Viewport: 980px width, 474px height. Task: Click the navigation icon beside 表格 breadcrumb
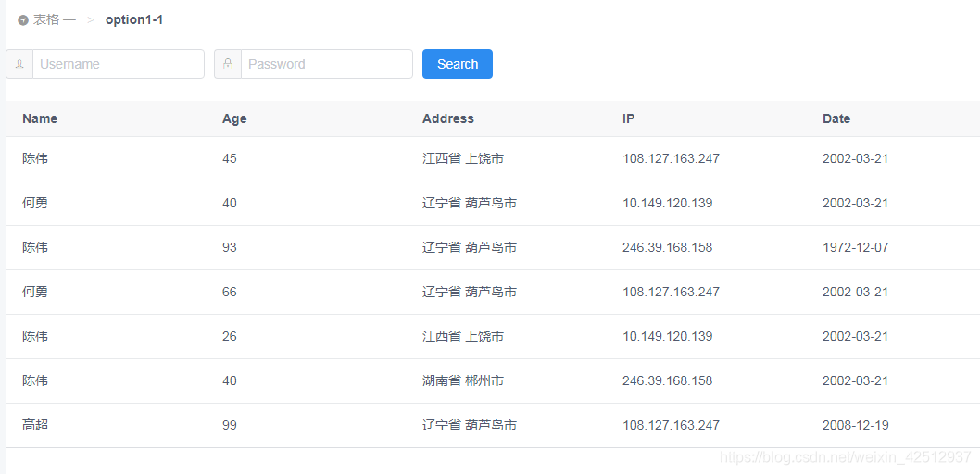point(23,20)
